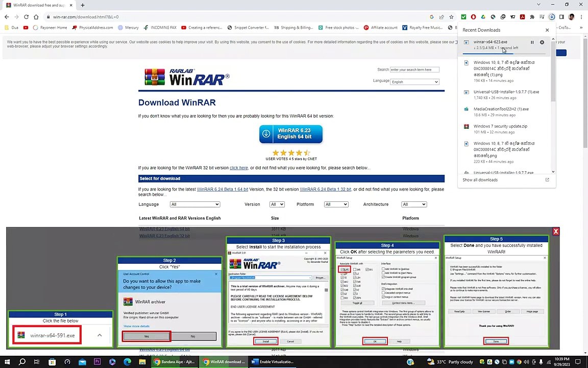Go to browser home page
588x368 pixels.
point(36,17)
